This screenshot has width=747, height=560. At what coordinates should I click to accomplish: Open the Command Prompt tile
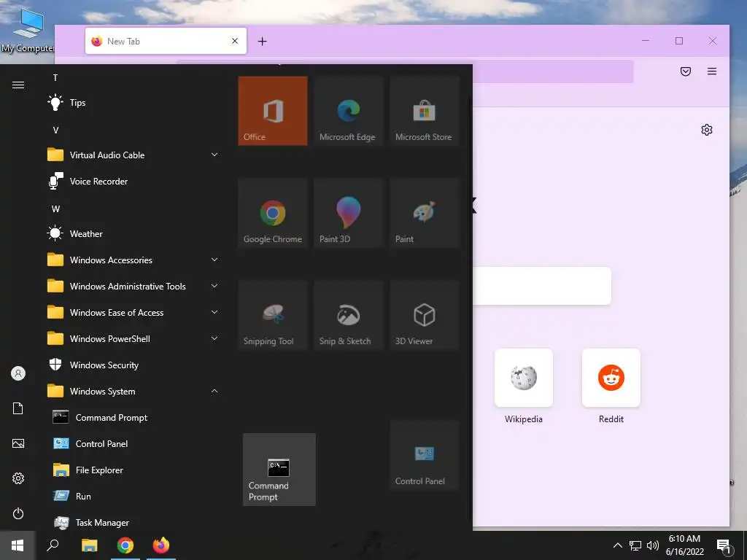click(x=279, y=470)
